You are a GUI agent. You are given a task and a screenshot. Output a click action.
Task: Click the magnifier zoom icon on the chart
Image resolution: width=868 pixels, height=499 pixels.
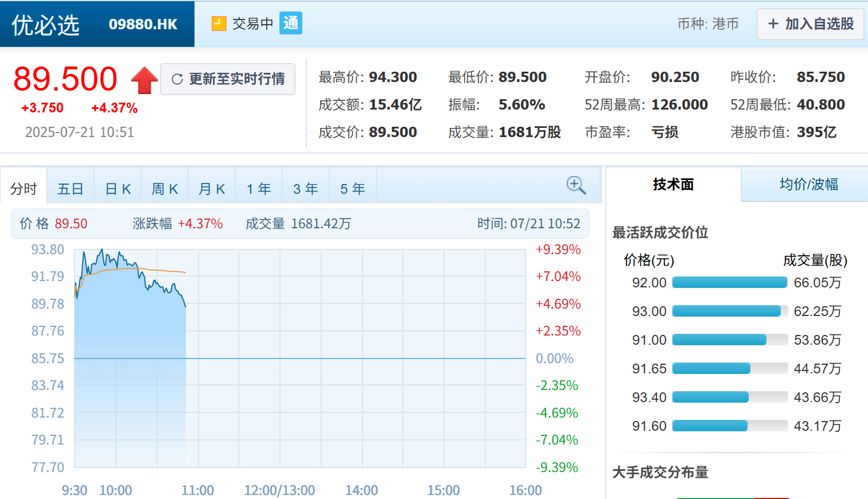point(575,185)
